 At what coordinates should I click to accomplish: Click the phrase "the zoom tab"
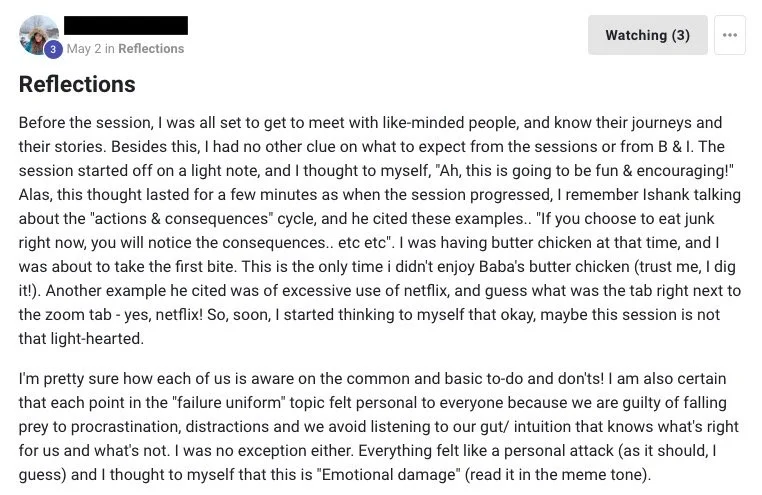65,315
